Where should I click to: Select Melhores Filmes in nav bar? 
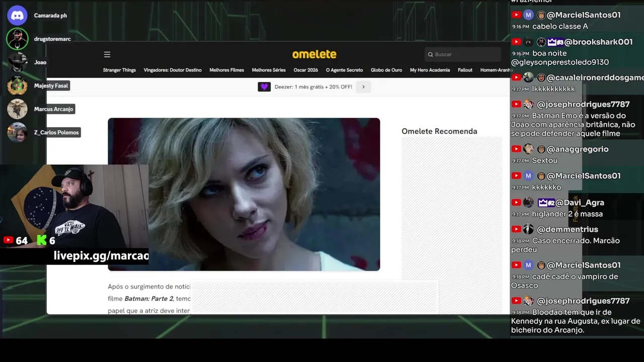[226, 70]
